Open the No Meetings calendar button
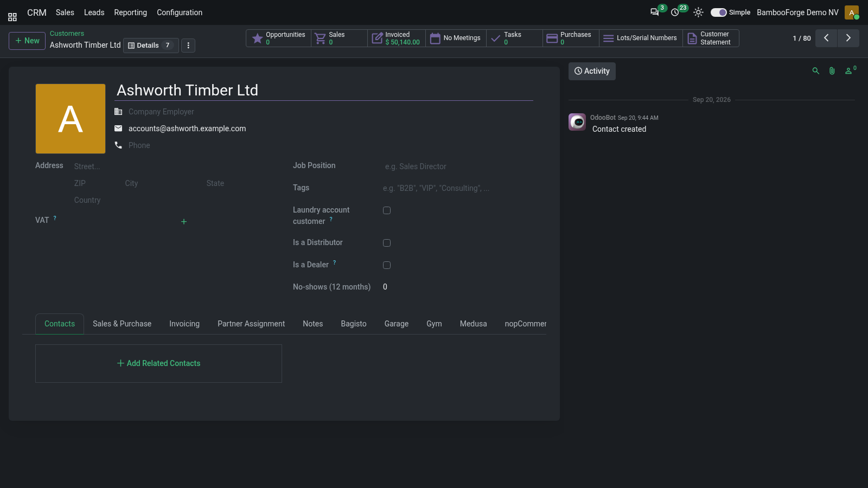Viewport: 868px width, 488px height. click(456, 38)
